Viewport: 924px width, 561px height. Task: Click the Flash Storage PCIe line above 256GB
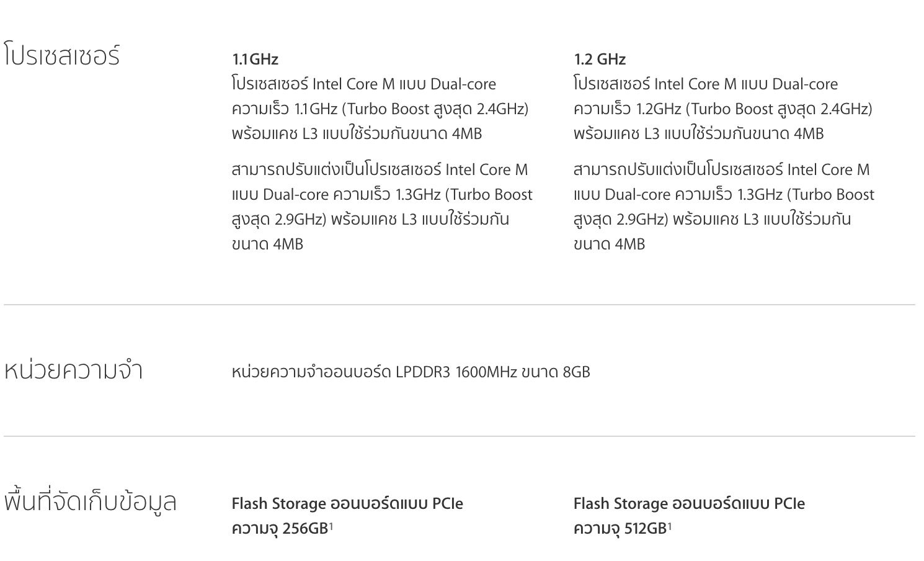coord(347,503)
